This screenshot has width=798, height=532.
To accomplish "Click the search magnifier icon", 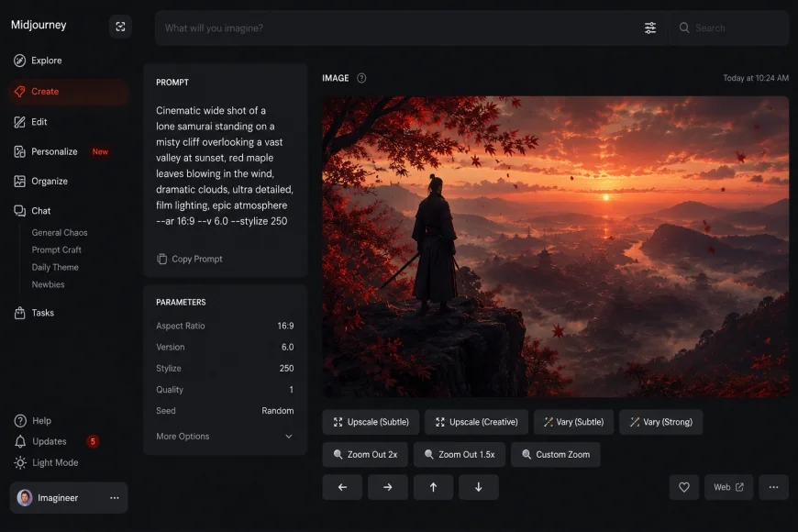I will (x=684, y=28).
